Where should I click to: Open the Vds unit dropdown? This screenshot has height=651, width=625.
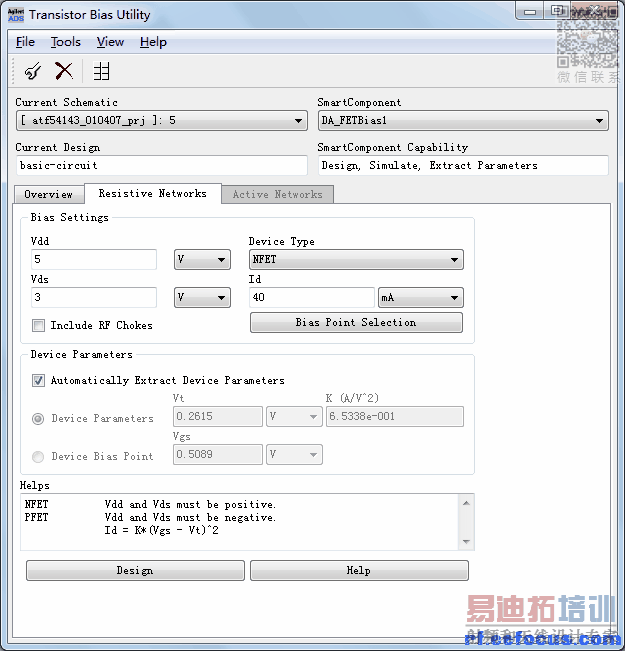[x=202, y=297]
